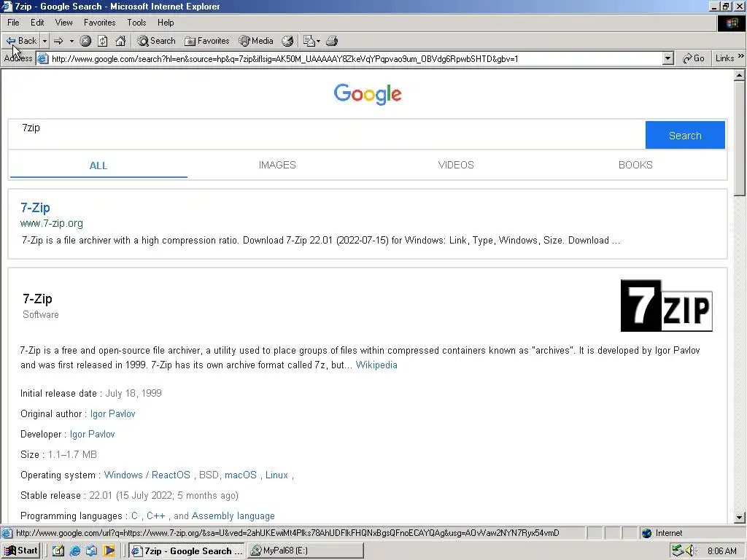Stop loading with the Stop icon
The height and width of the screenshot is (560, 747).
(85, 41)
